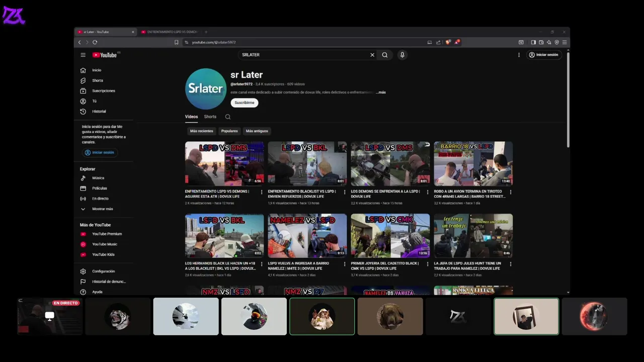Open Configuración in sidebar
The width and height of the screenshot is (644, 362).
(x=105, y=271)
